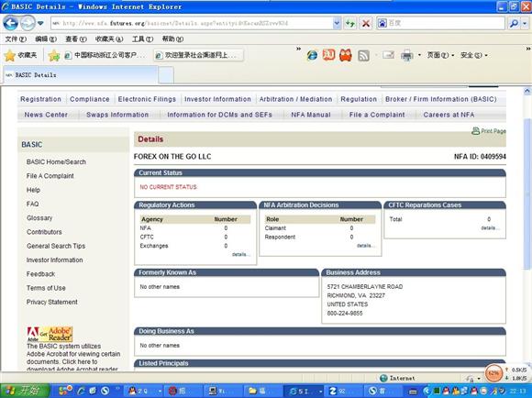The height and width of the screenshot is (398, 532).
Task: Click the red owl toolbar icon
Action: [346, 55]
